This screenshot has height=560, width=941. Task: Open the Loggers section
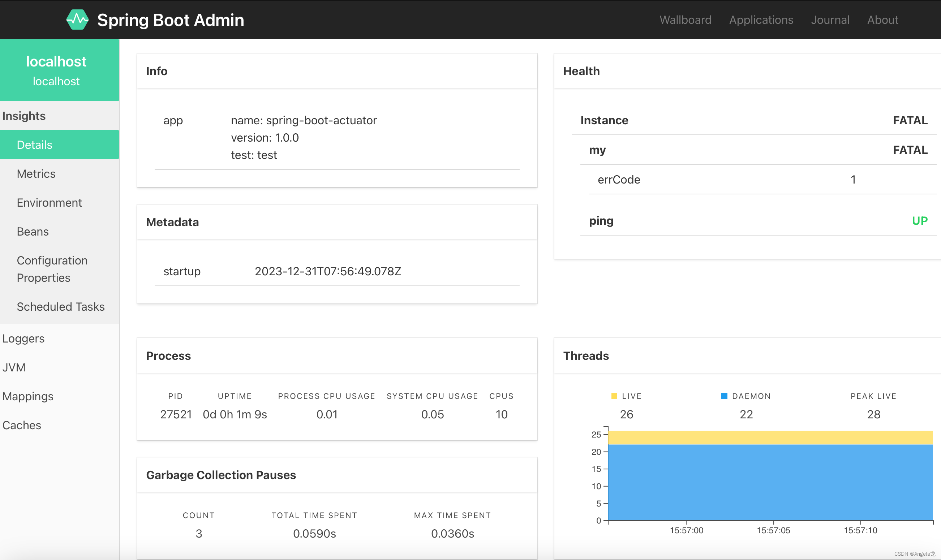tap(23, 339)
